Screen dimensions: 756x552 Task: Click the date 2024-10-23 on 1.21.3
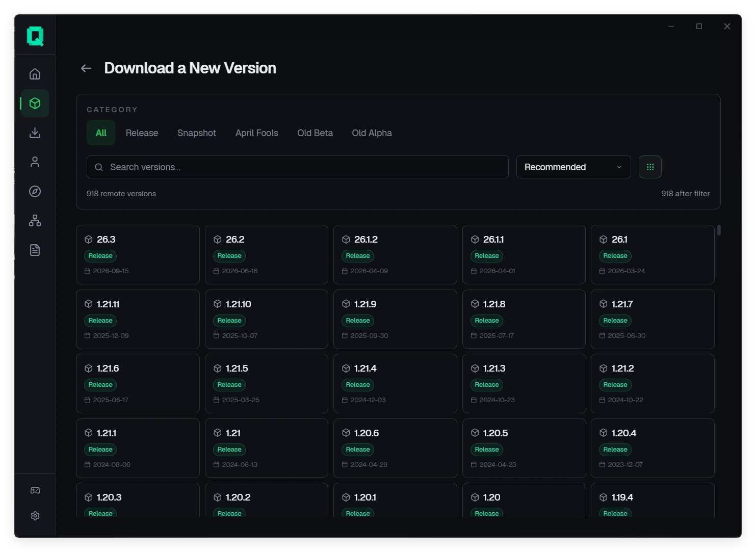click(497, 400)
